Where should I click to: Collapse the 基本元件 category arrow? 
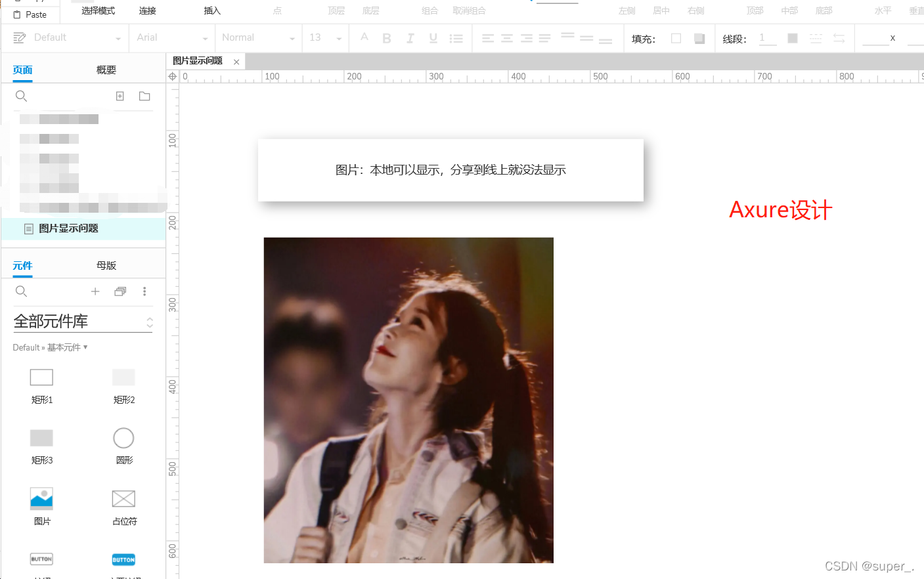point(85,347)
